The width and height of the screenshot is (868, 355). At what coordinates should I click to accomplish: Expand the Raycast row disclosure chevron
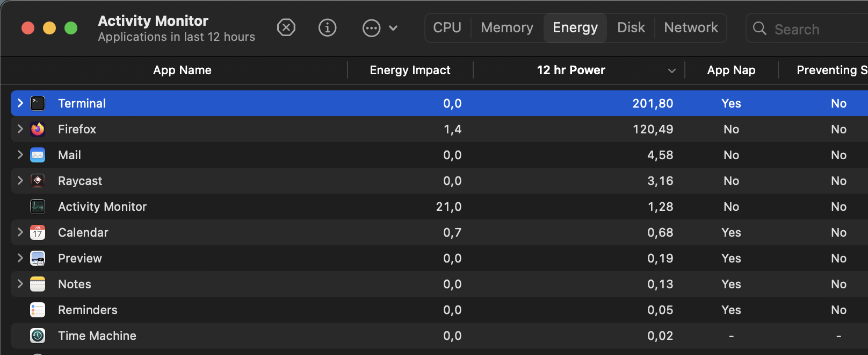click(20, 180)
